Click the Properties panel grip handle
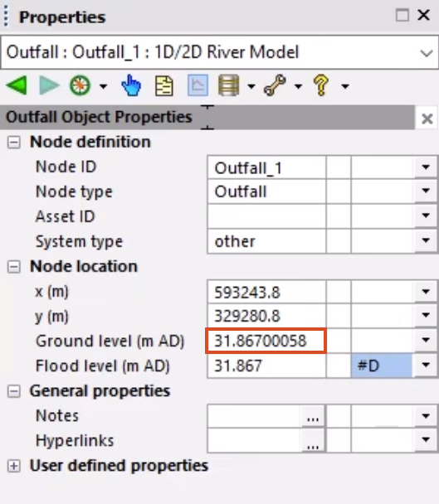Viewport: 439px width, 504px height. [x=6, y=17]
